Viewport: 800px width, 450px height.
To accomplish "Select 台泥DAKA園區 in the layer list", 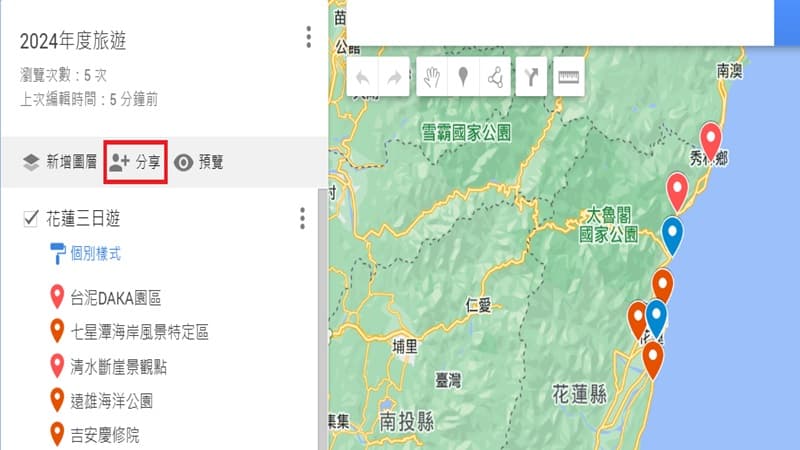I will click(115, 297).
